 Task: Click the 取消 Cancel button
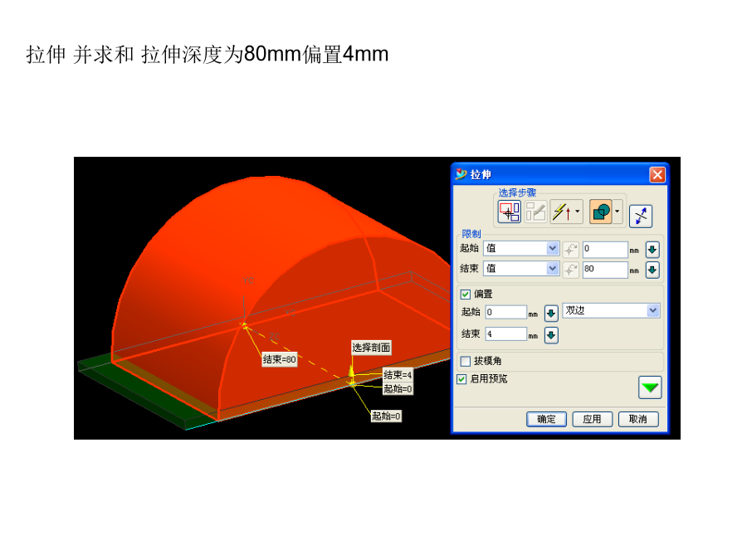point(638,419)
